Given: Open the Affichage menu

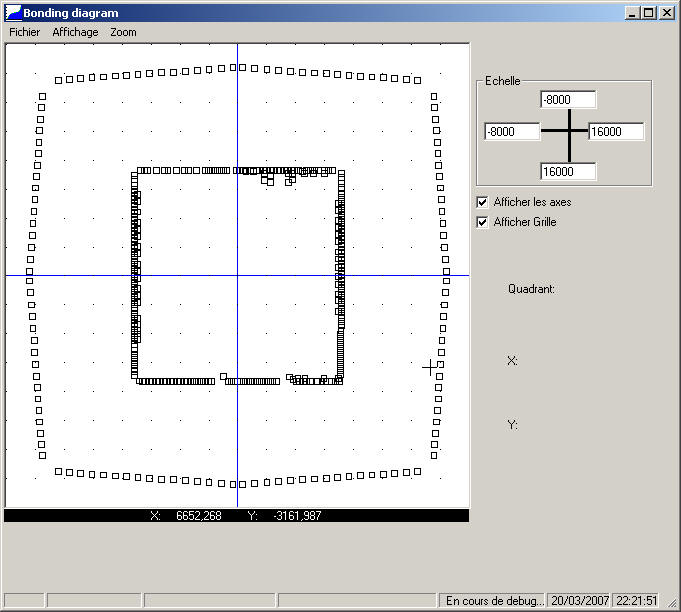Looking at the screenshot, I should click(x=75, y=32).
